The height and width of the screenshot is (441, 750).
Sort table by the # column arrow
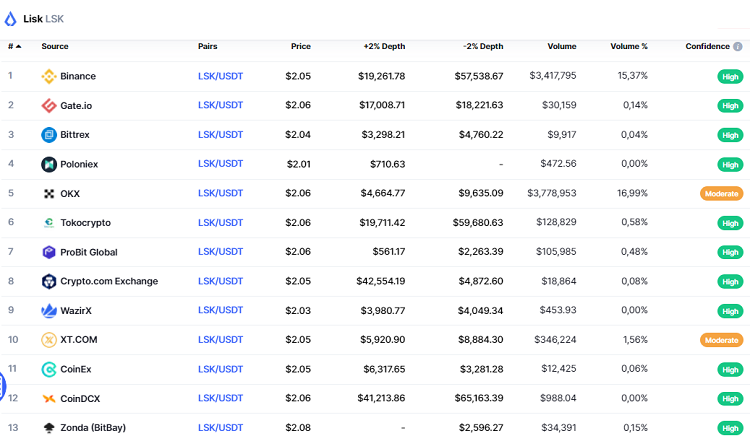tap(18, 47)
